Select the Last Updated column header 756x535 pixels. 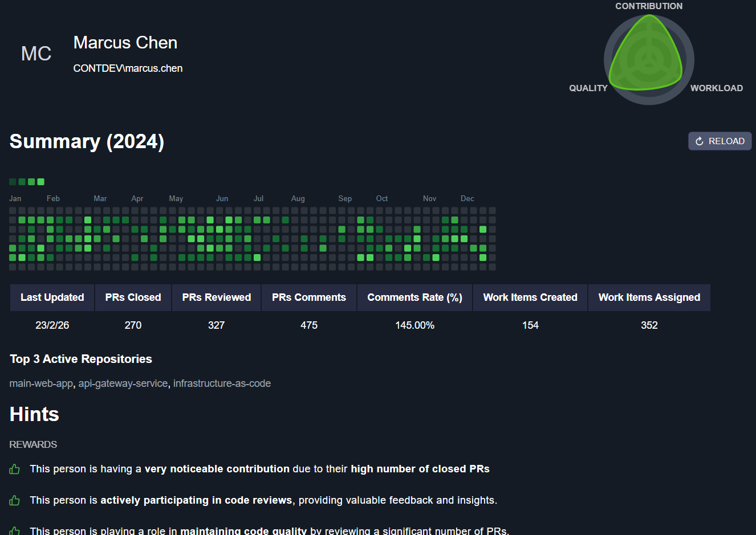click(x=52, y=297)
